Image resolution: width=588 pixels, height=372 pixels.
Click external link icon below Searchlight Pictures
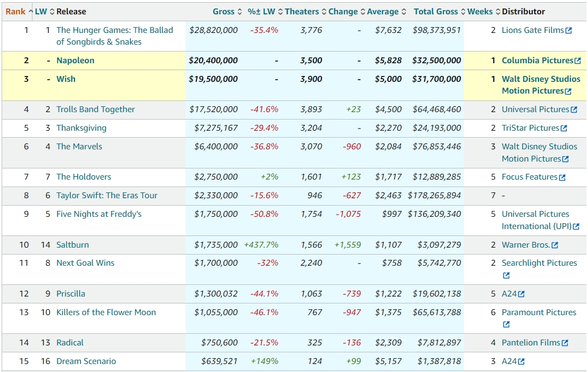point(506,275)
